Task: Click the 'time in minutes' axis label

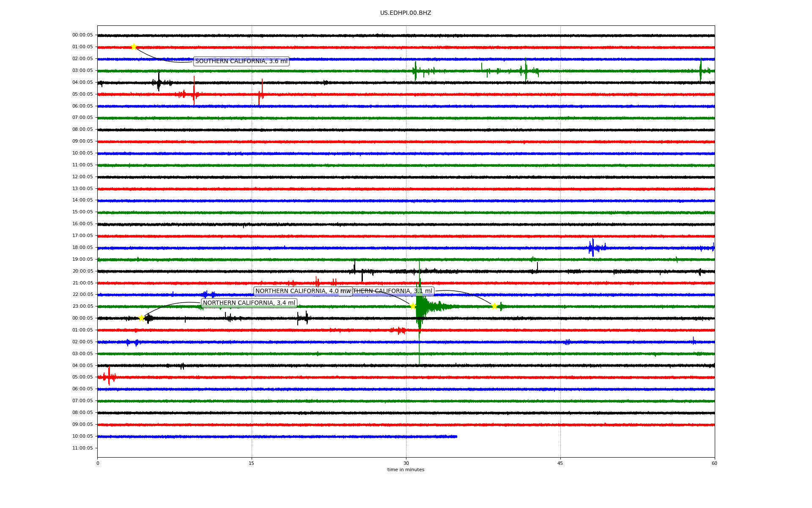Action: [406, 469]
